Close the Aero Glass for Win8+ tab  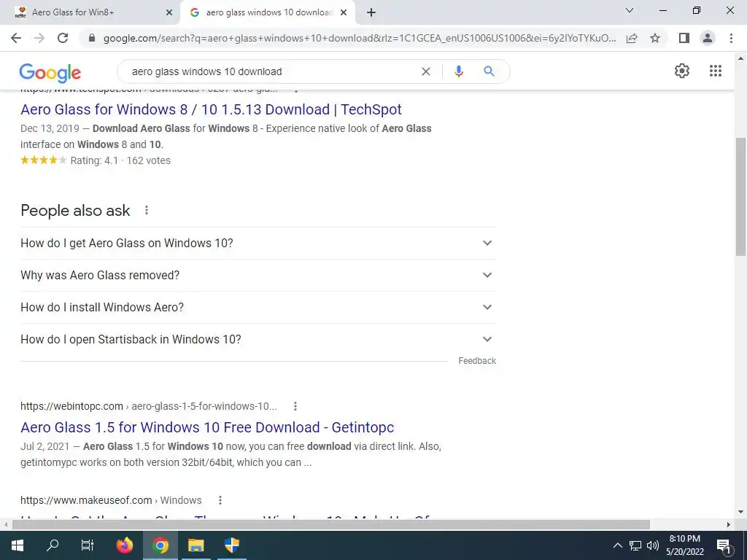(169, 13)
